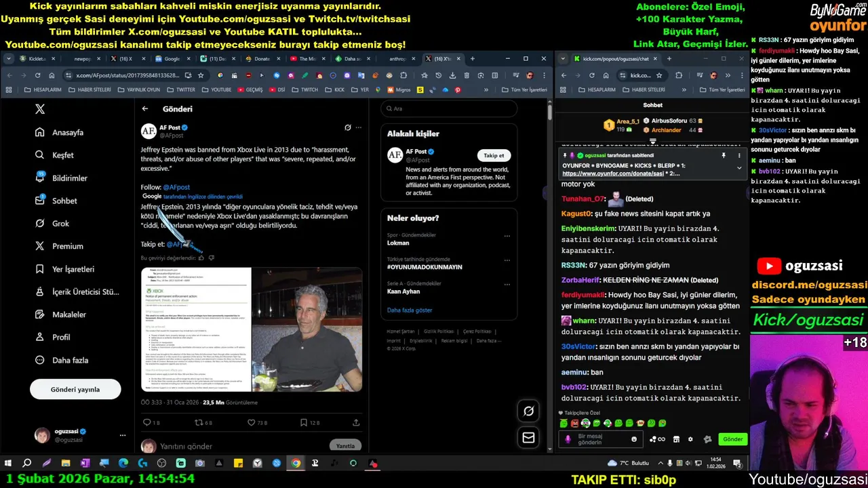
Task: Open Yer İşaretleri bookmarks in X sidebar
Action: 64,269
